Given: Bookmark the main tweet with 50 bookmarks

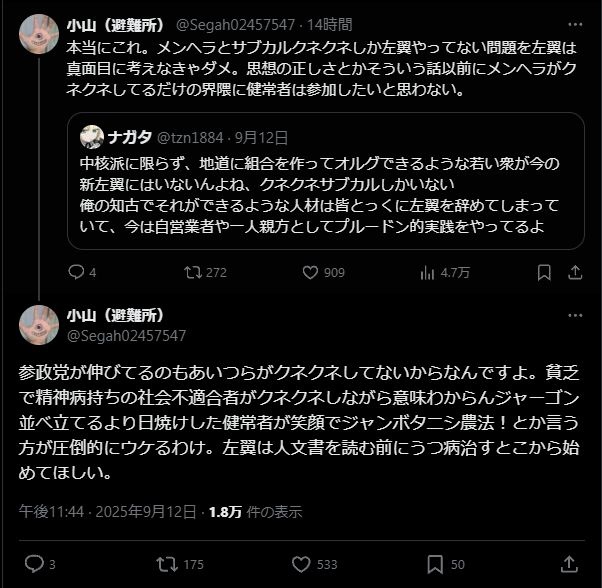Looking at the screenshot, I should 437,564.
